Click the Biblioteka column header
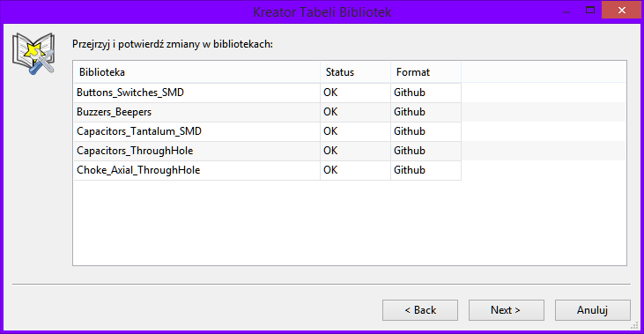 (197, 72)
